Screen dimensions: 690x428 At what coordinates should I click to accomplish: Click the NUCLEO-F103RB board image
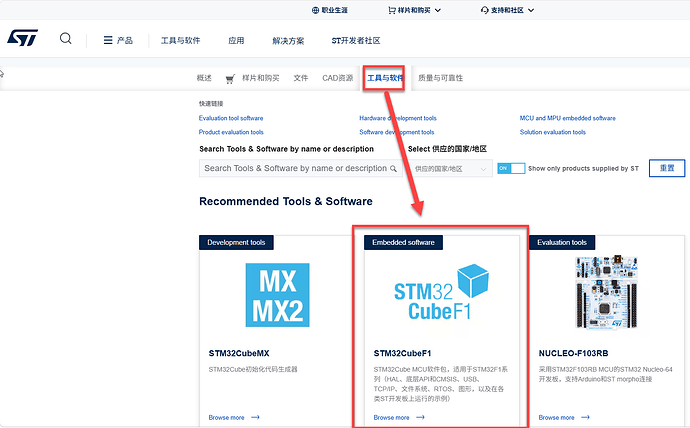click(x=606, y=292)
